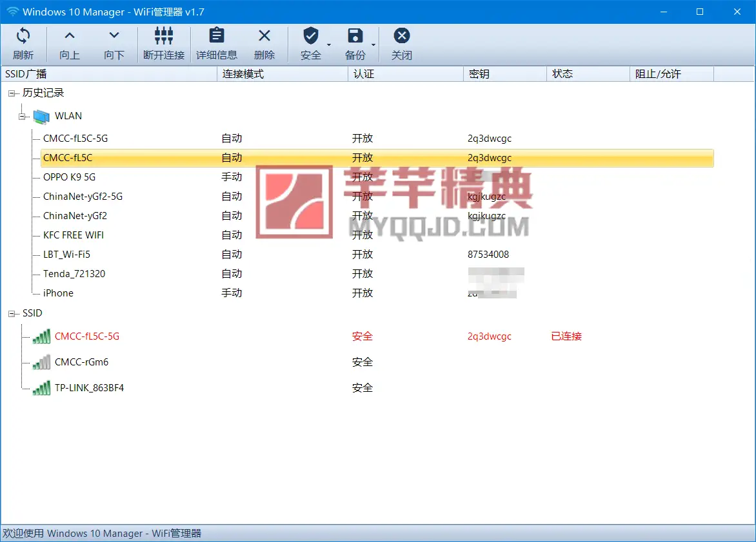This screenshot has width=756, height=542.
Task: Click 手动 mode of OPPO K9 5G
Action: tap(232, 177)
